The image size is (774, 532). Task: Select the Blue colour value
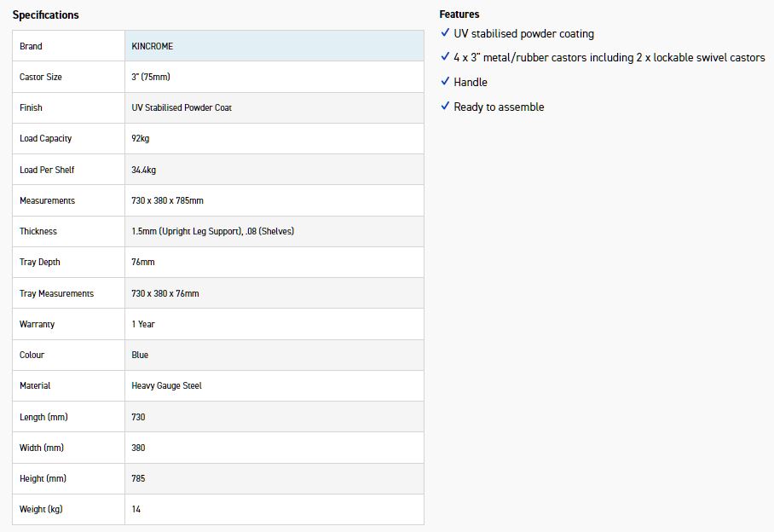140,355
